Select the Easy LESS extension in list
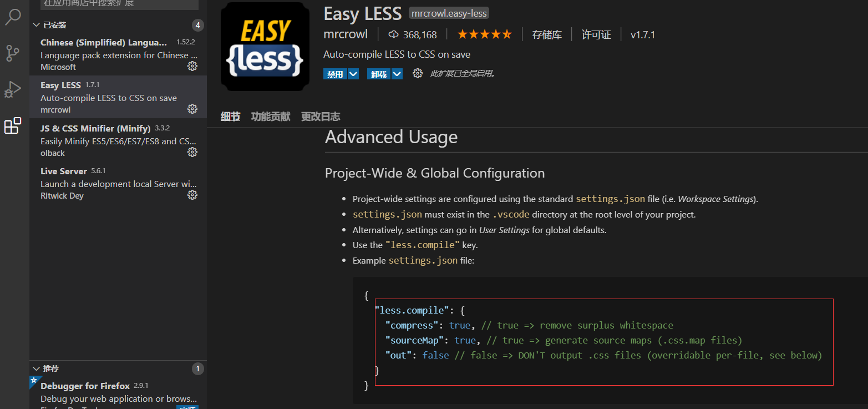 pos(118,97)
